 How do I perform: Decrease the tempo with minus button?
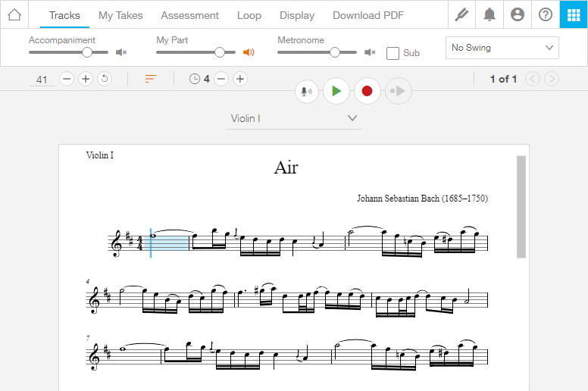point(67,79)
